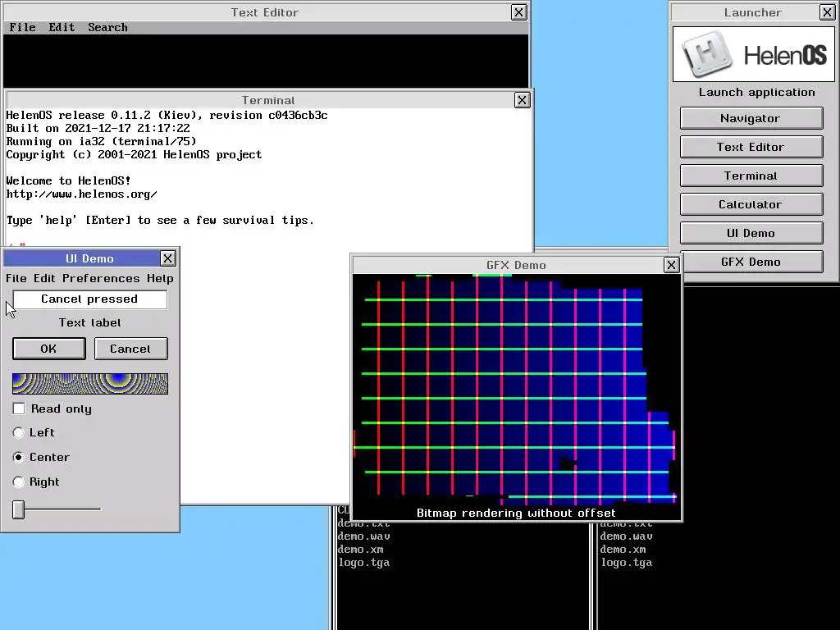Screen dimensions: 840x630
Task: Close the Terminal window
Action: [522, 100]
